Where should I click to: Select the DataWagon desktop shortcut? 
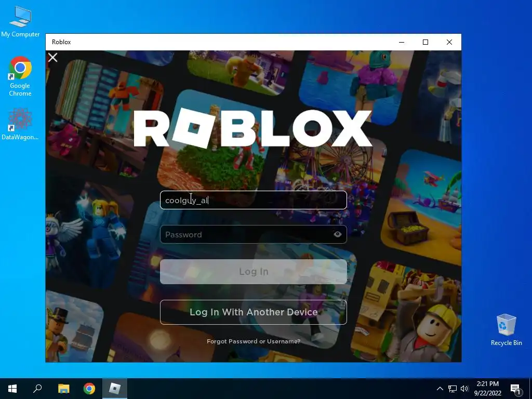pyautogui.click(x=20, y=124)
